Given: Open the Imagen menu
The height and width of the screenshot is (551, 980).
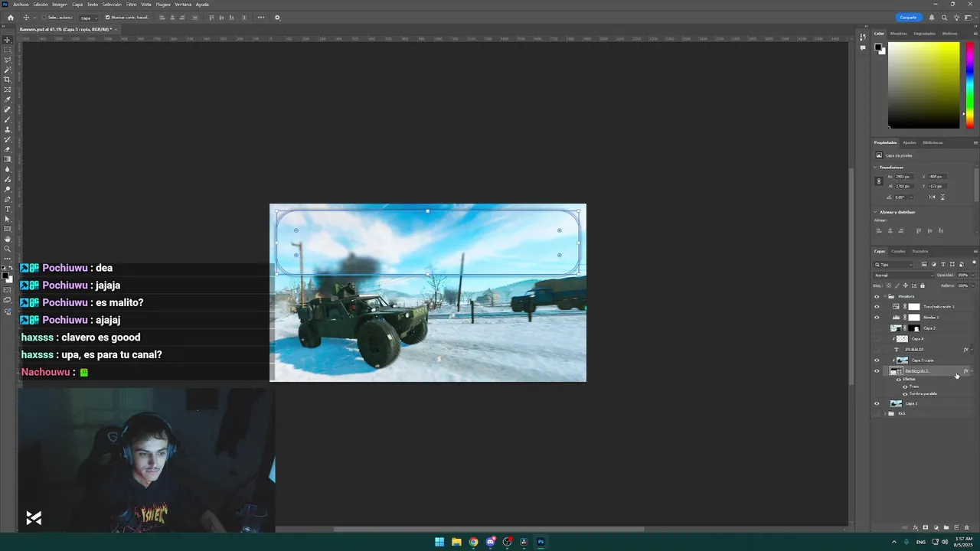Looking at the screenshot, I should (x=59, y=5).
